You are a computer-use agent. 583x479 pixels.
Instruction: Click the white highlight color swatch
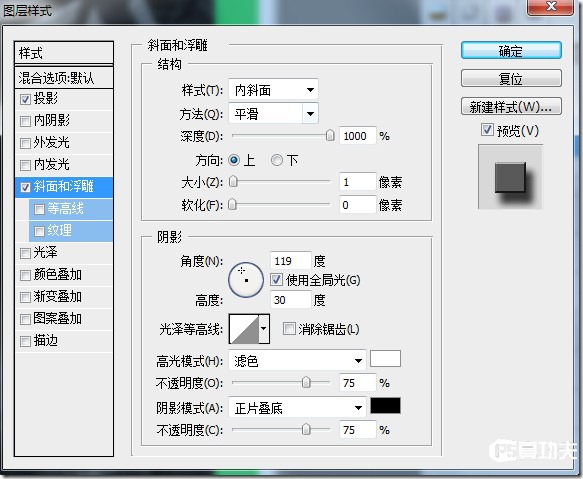[386, 359]
